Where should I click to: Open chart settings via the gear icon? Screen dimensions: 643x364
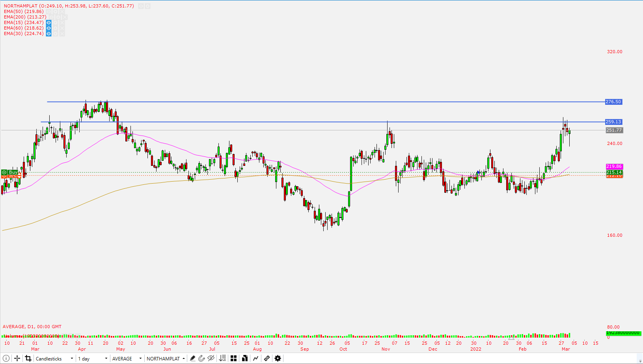click(278, 358)
